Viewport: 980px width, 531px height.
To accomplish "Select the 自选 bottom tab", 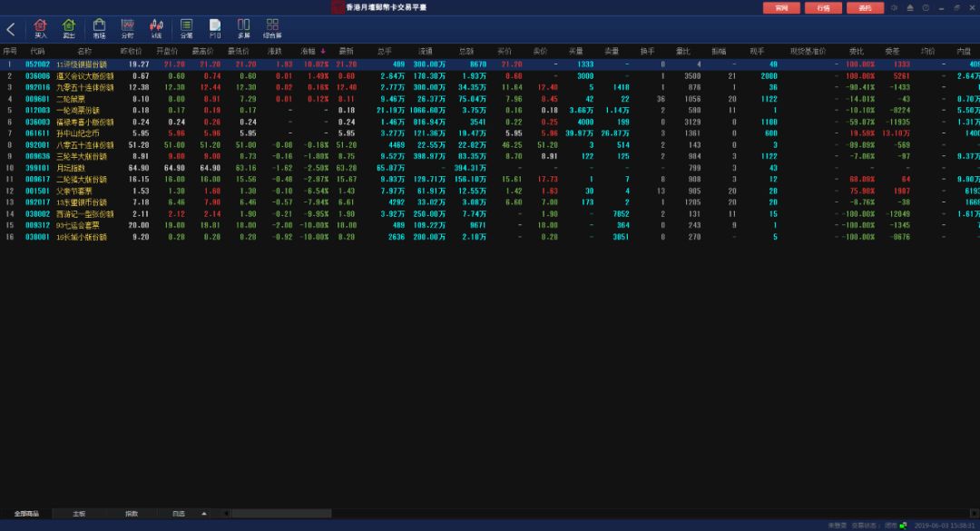I will (179, 514).
